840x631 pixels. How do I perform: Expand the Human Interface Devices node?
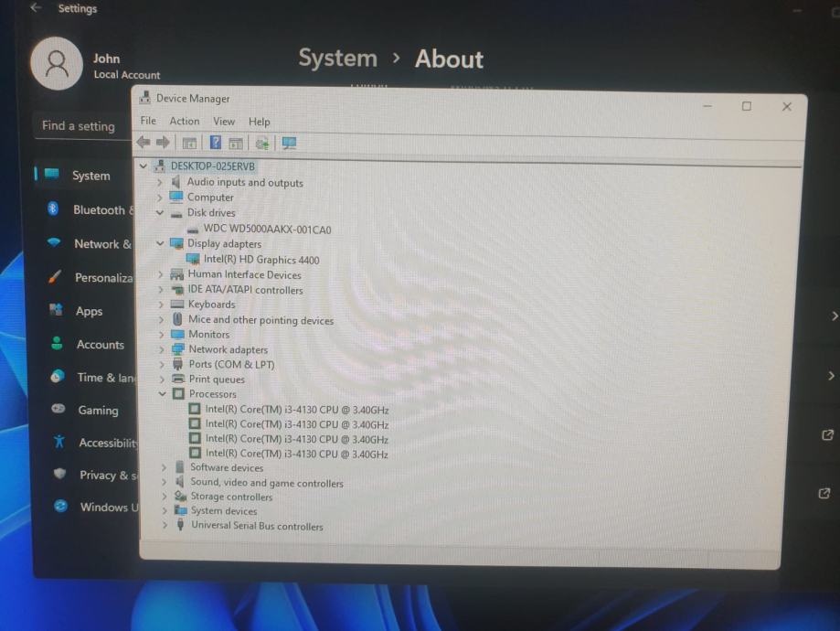[x=161, y=274]
